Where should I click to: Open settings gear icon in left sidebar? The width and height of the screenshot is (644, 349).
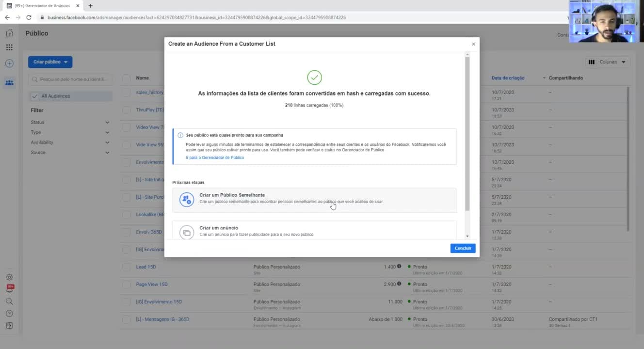(x=9, y=277)
